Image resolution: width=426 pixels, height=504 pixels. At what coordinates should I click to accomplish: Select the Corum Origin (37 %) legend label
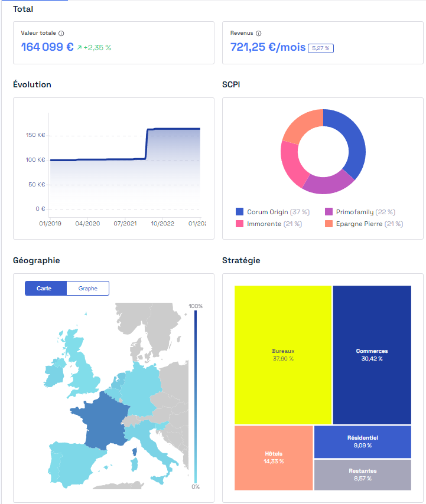point(278,212)
